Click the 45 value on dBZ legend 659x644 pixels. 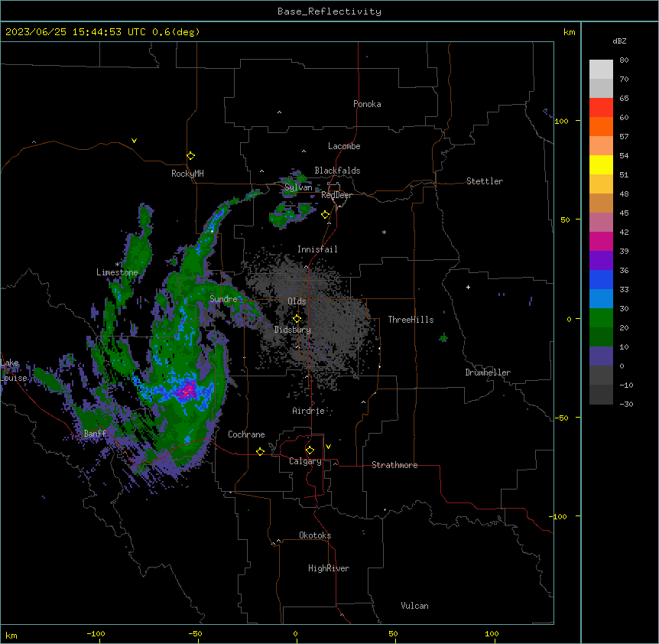pyautogui.click(x=624, y=213)
